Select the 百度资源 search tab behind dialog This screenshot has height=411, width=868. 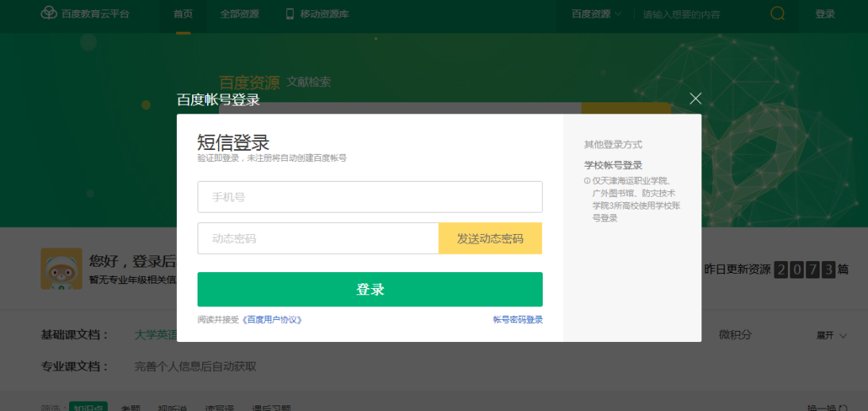(249, 83)
